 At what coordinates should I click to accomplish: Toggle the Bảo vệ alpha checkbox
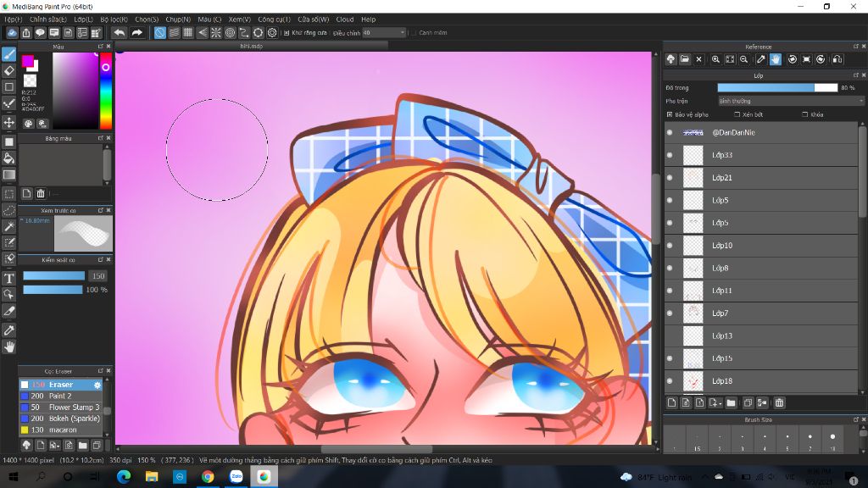coord(670,114)
